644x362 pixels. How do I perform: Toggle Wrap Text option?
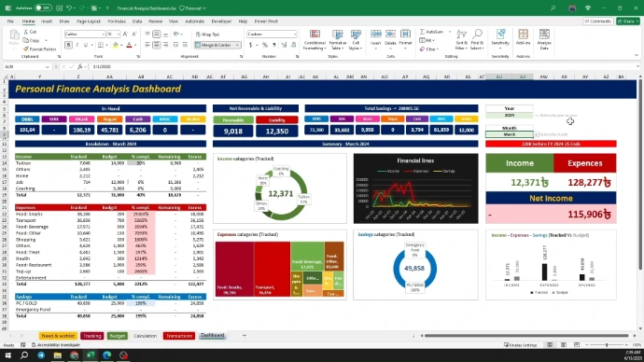tap(208, 35)
